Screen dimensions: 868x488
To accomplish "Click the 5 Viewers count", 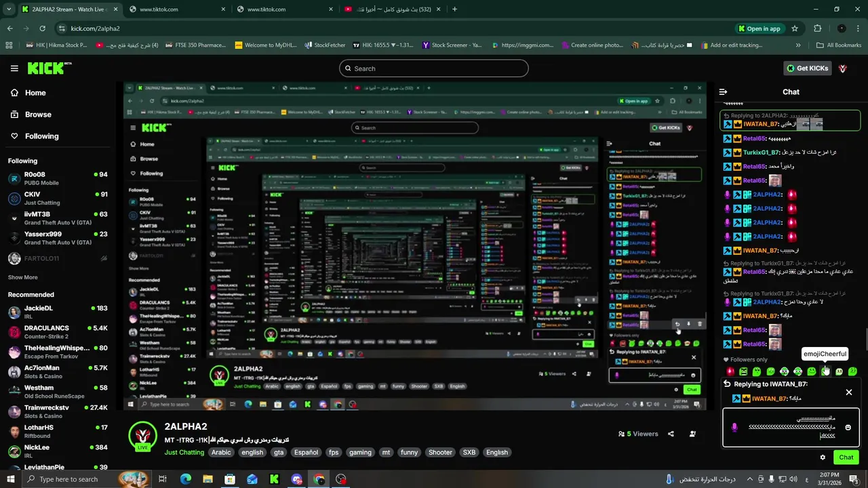I will [638, 434].
